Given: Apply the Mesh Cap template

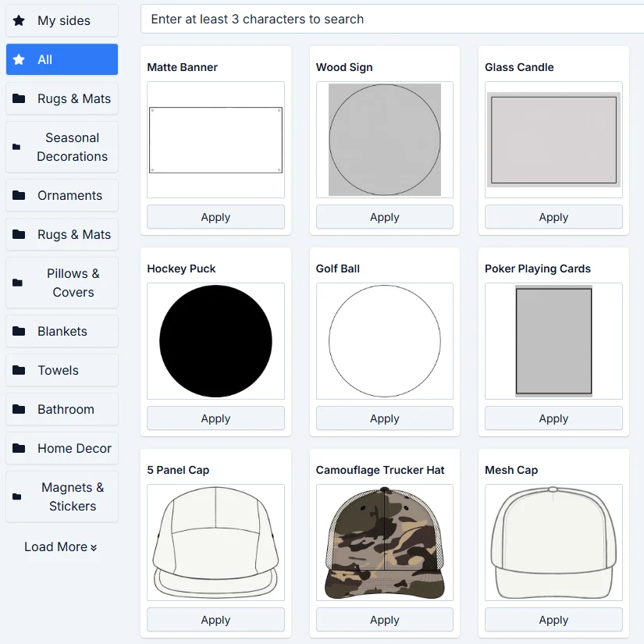Looking at the screenshot, I should tap(553, 619).
